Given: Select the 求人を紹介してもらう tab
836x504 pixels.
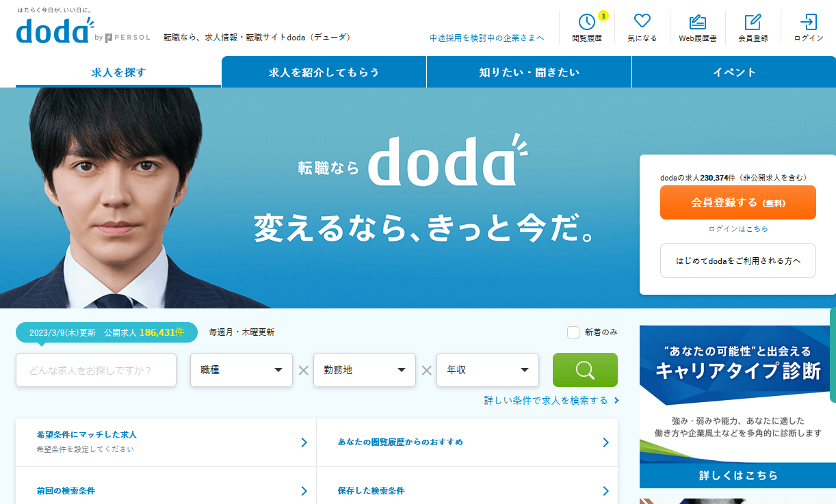Looking at the screenshot, I should pos(324,72).
